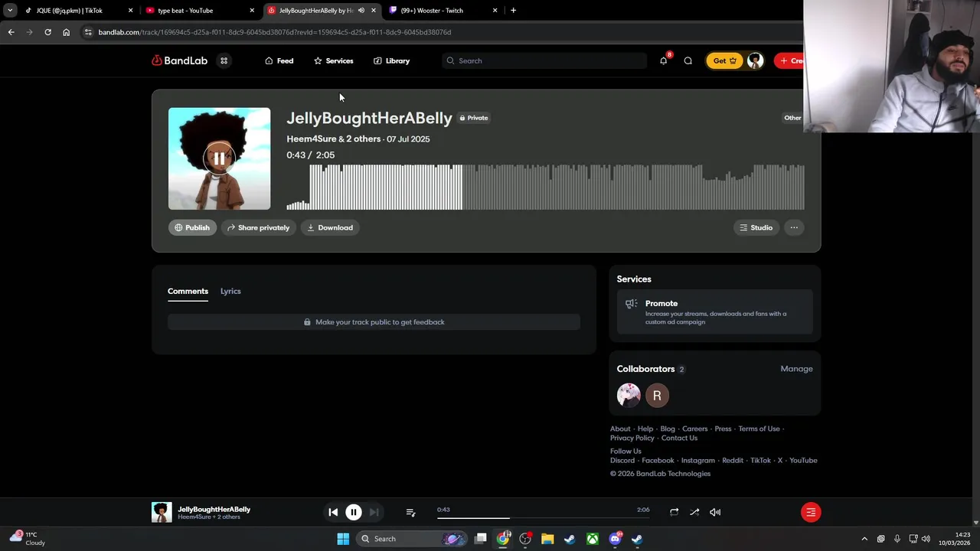Open the Heem4Sure artist link
The image size is (980, 551).
pos(311,139)
